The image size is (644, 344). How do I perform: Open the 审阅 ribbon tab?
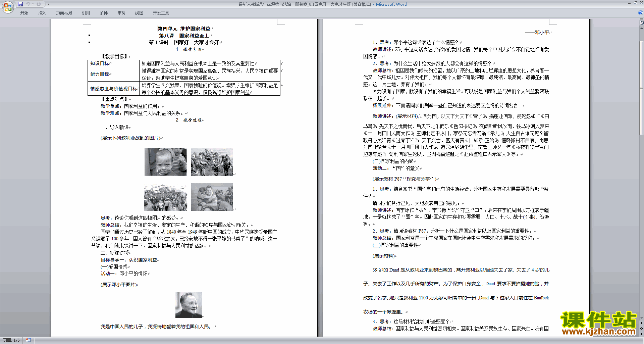(121, 13)
